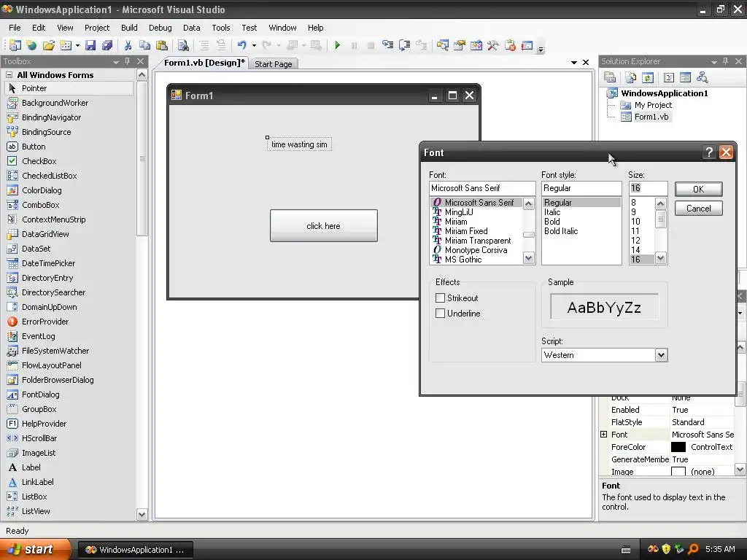747x560 pixels.
Task: Click the font size list down arrow
Action: (x=660, y=258)
